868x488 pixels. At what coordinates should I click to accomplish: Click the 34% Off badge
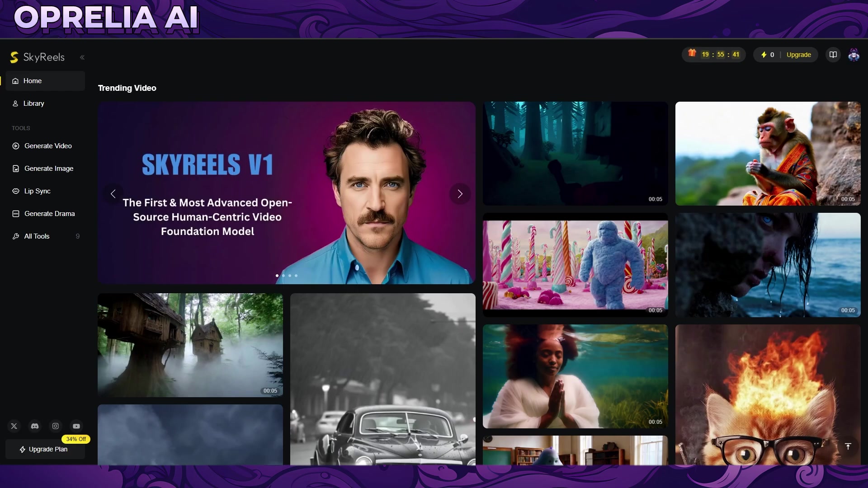click(x=76, y=439)
